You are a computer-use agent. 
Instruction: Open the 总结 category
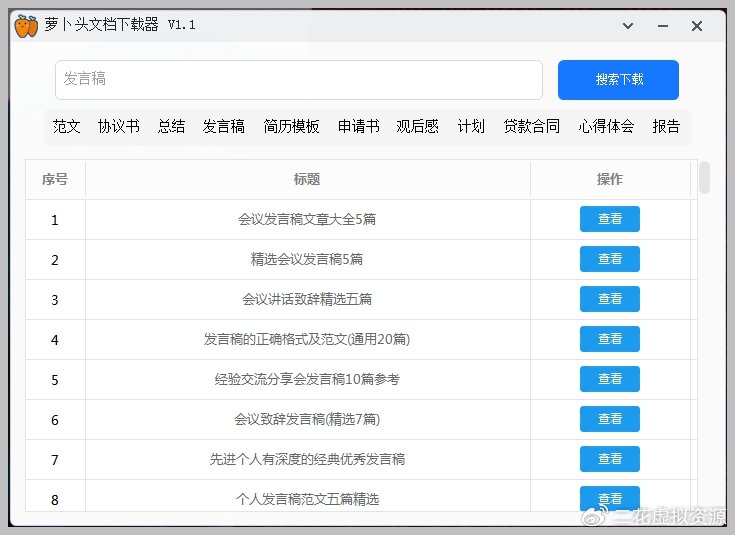pos(171,126)
